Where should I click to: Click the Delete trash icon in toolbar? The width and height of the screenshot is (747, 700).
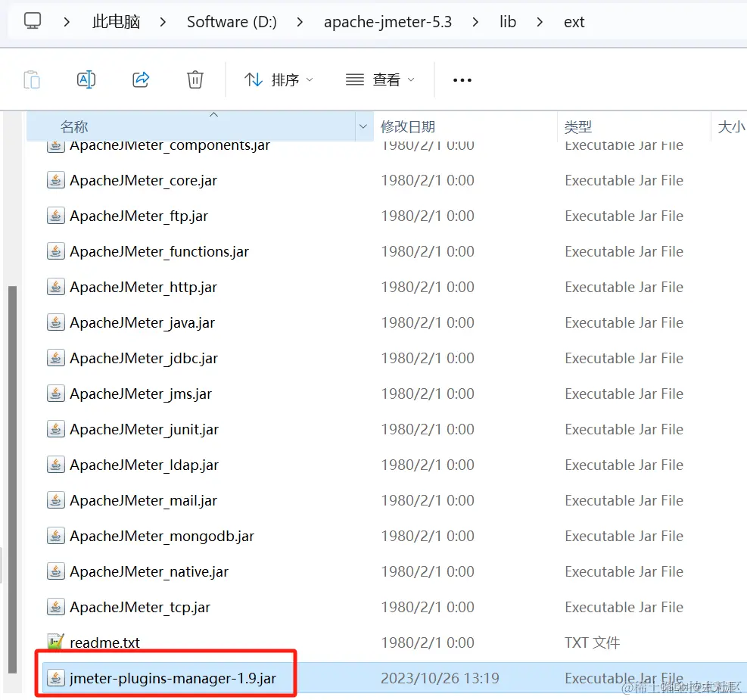click(195, 79)
